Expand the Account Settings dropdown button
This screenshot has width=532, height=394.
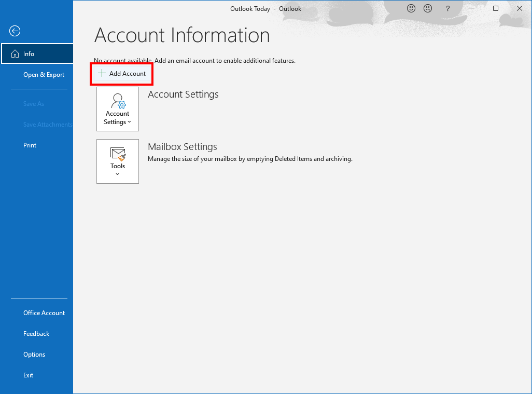118,109
